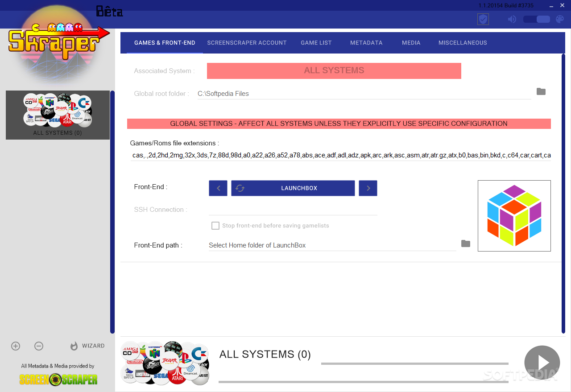Screen dimensions: 571x392
Task: Select previous front-end with left arrow
Action: (218, 188)
